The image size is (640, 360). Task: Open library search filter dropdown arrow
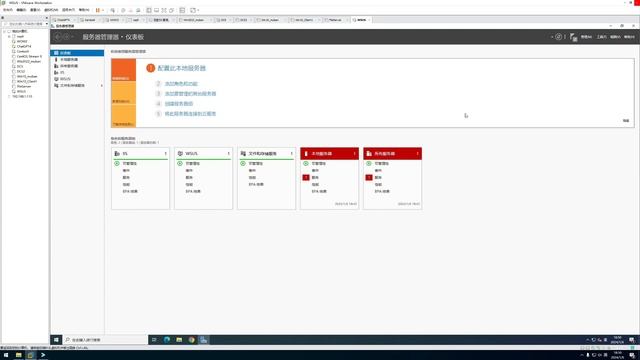47,24
